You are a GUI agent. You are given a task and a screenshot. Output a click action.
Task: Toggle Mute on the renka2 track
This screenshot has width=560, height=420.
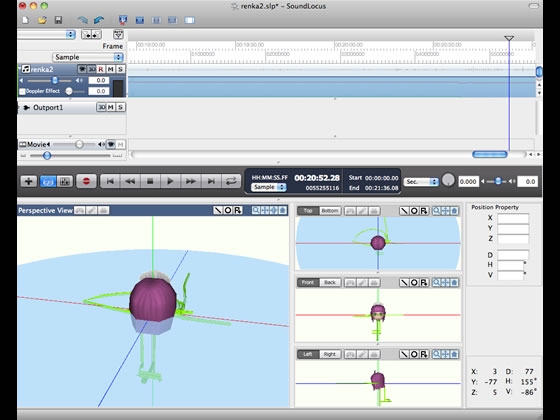pos(111,69)
